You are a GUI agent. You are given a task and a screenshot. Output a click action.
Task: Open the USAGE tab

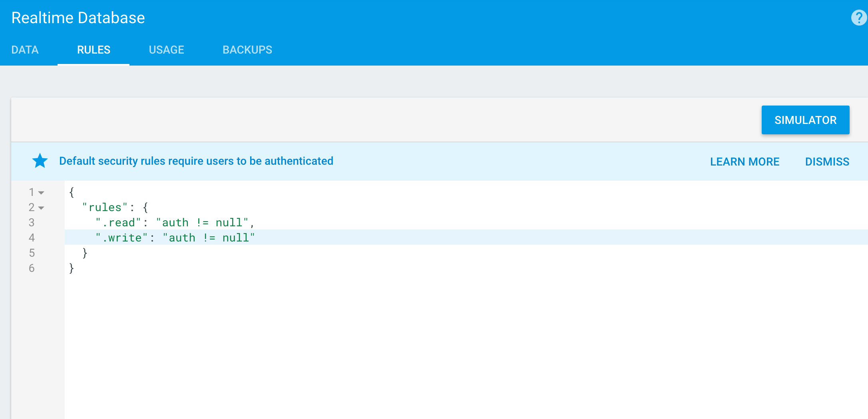pyautogui.click(x=166, y=50)
